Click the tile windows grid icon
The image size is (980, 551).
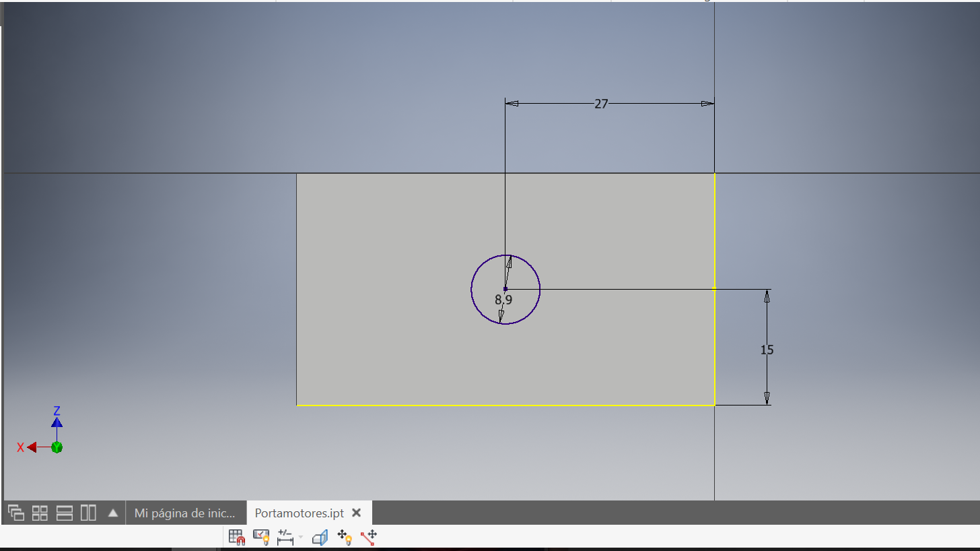(x=40, y=513)
